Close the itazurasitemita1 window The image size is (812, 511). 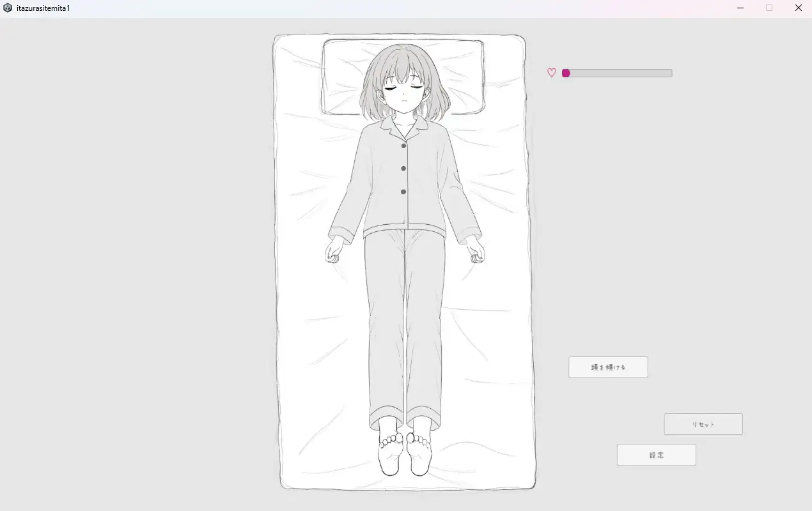coord(798,8)
